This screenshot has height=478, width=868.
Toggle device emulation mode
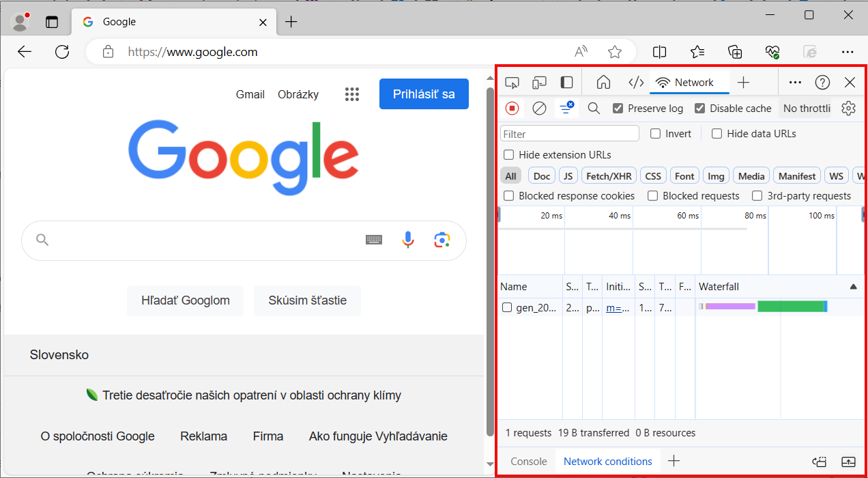click(x=539, y=83)
